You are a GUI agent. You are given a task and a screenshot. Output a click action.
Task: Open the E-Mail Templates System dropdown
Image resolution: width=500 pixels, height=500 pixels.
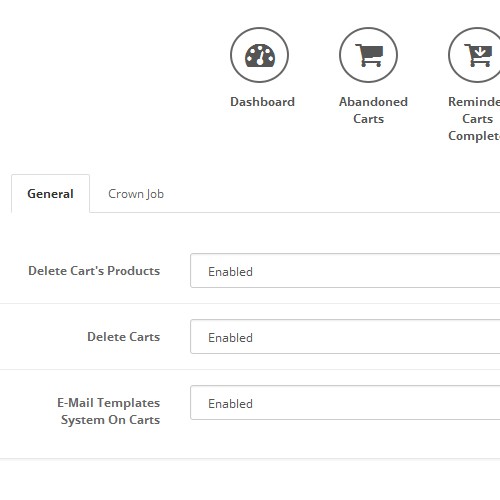[x=345, y=403]
